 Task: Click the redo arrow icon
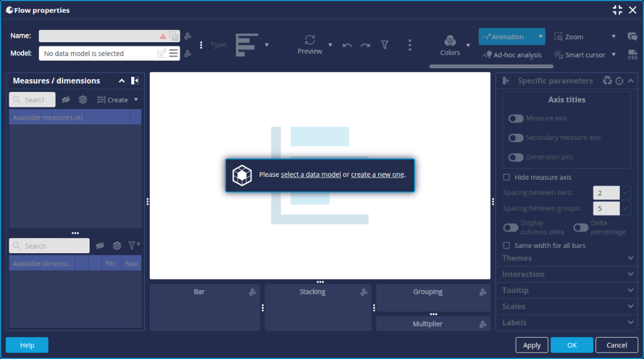click(x=365, y=45)
